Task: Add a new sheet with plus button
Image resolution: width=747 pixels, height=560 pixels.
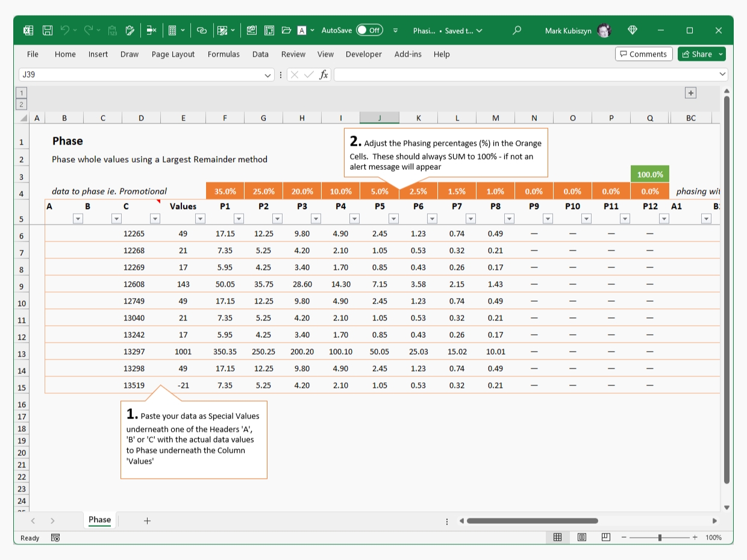Action: pyautogui.click(x=147, y=521)
